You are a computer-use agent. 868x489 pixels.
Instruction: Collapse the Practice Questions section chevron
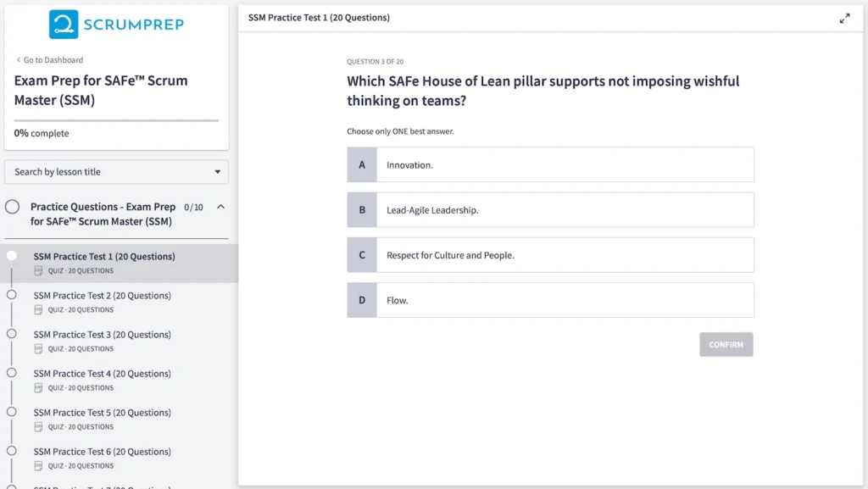221,207
